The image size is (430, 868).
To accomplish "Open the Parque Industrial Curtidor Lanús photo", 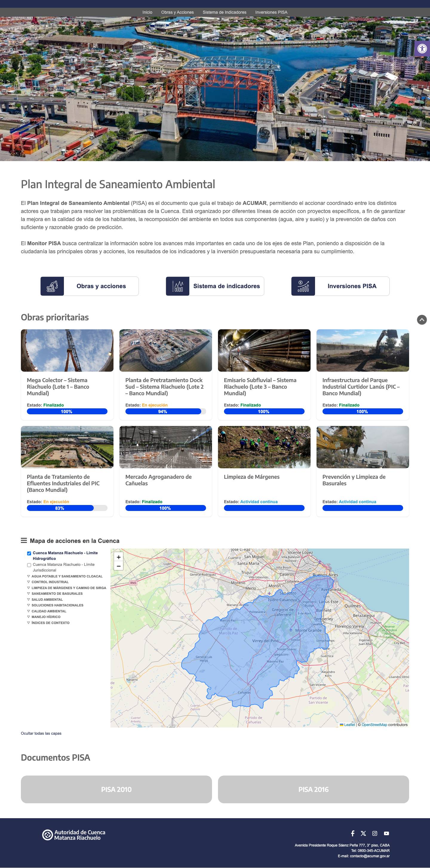I will point(363,350).
